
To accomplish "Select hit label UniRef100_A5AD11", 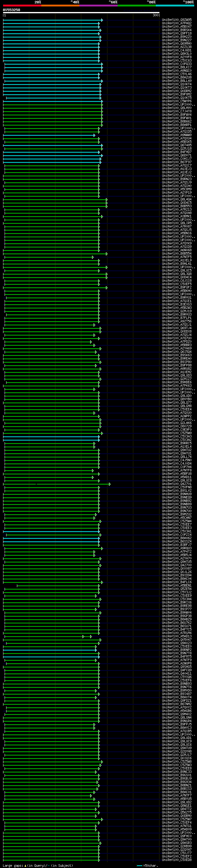I will [177, 477].
